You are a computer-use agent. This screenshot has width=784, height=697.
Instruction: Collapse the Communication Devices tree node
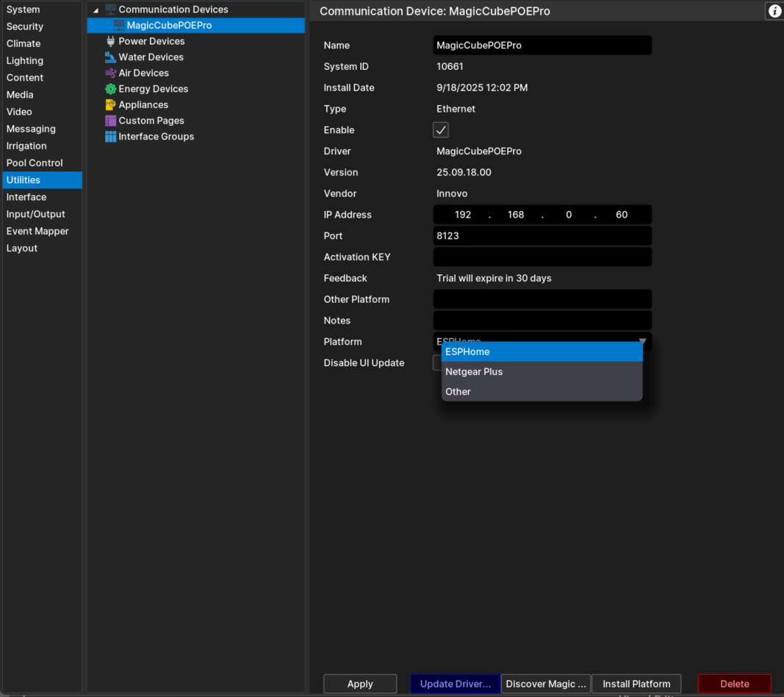tap(96, 10)
